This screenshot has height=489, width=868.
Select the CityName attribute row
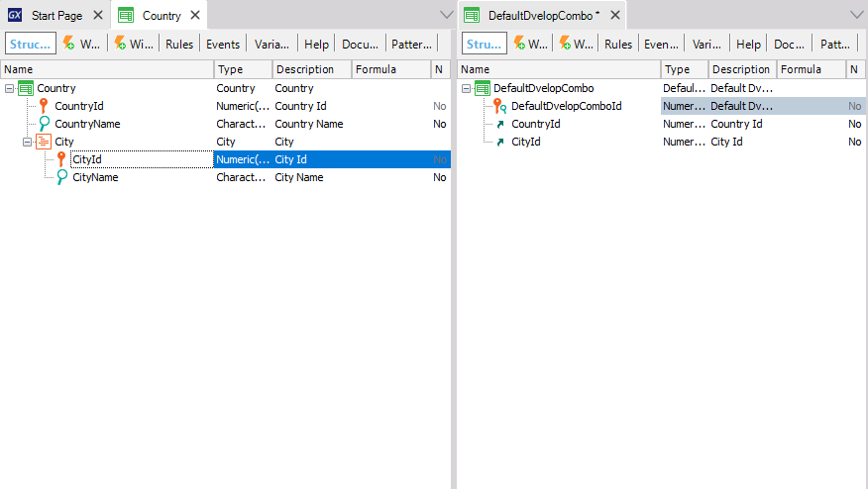tap(225, 177)
